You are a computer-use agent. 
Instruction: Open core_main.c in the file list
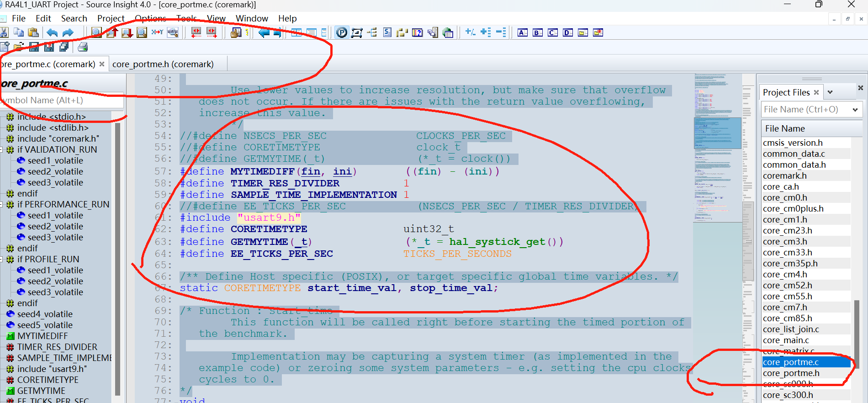[x=786, y=340]
